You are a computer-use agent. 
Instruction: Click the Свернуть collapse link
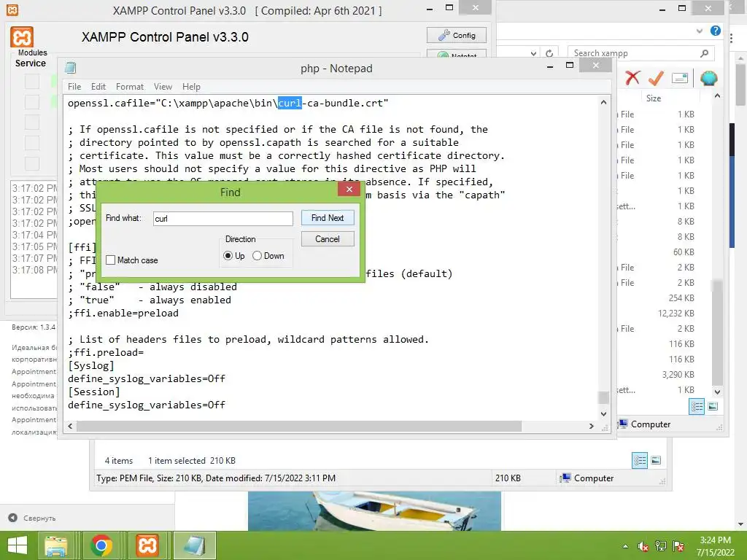tap(32, 518)
